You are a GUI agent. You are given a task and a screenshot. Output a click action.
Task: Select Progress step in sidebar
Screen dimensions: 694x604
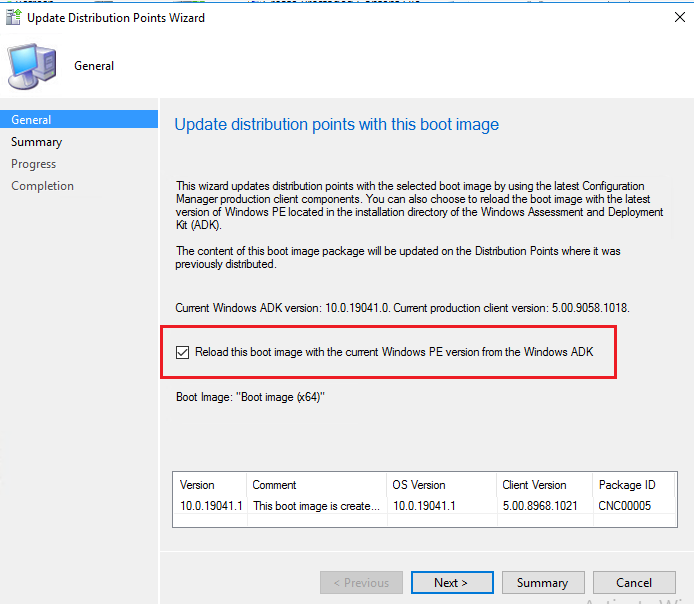[34, 164]
